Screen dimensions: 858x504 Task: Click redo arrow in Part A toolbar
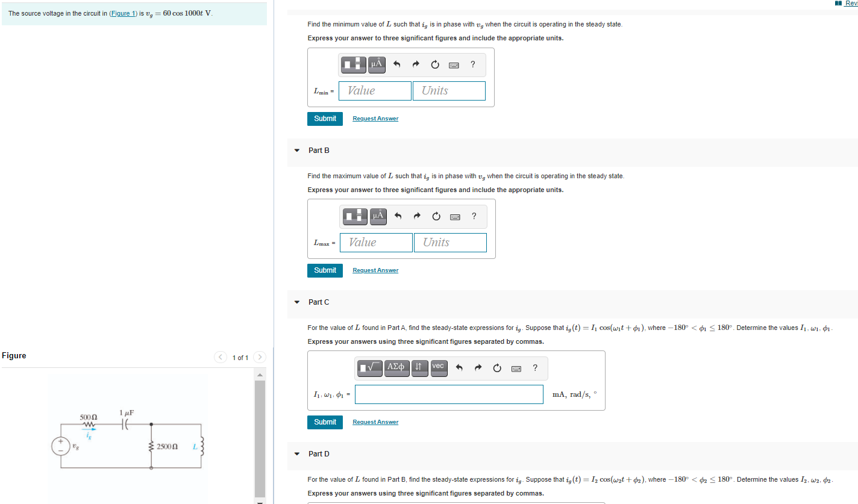pyautogui.click(x=416, y=64)
